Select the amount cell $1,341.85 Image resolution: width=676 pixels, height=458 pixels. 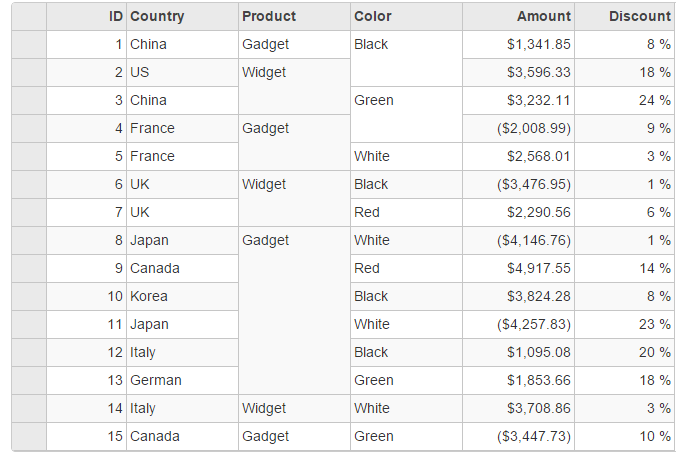pos(518,44)
